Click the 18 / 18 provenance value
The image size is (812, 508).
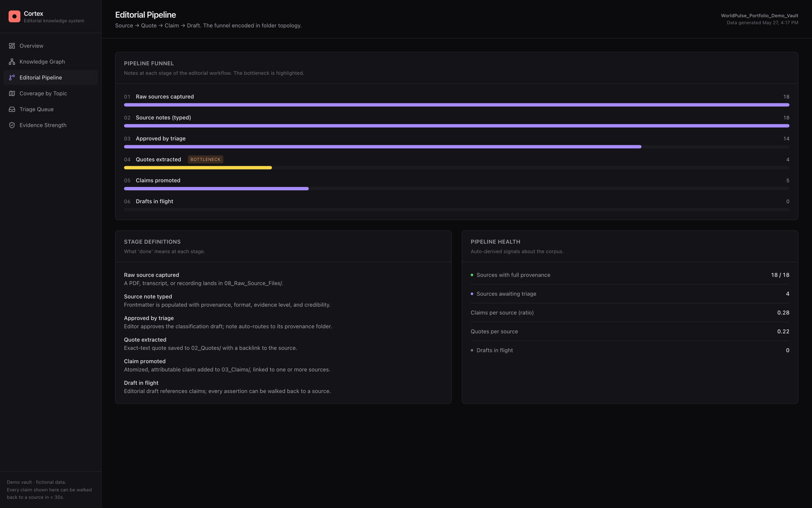coord(780,275)
